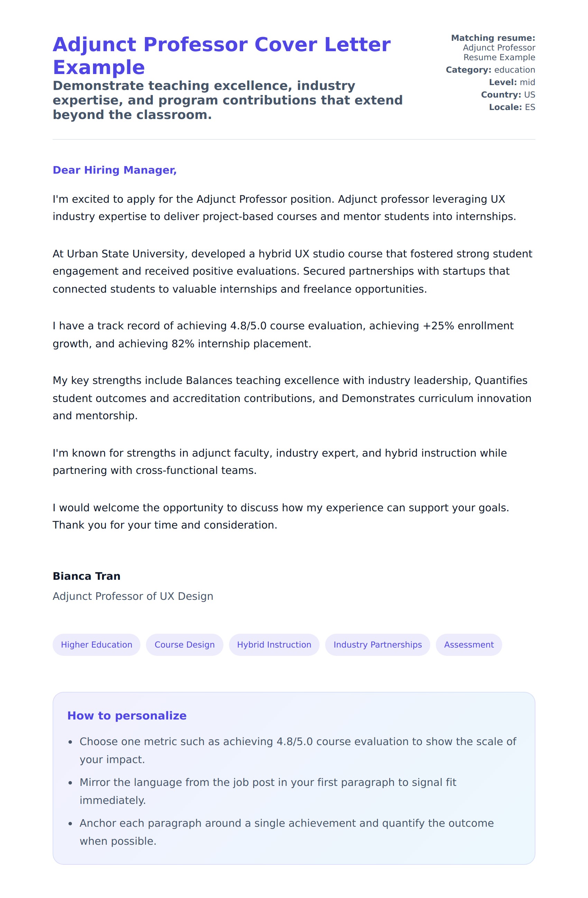This screenshot has width=588, height=898.
Task: Click the Course Design tag
Action: tap(184, 644)
